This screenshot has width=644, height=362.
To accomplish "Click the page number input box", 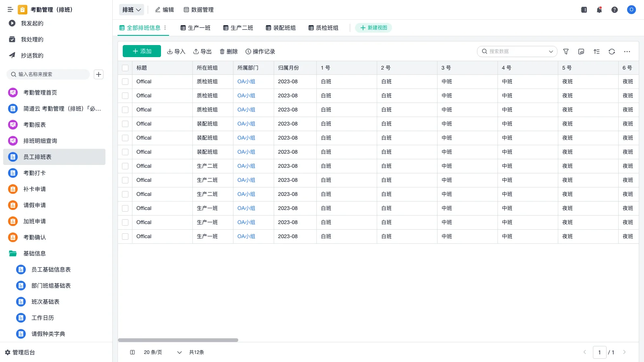I will (x=600, y=352).
